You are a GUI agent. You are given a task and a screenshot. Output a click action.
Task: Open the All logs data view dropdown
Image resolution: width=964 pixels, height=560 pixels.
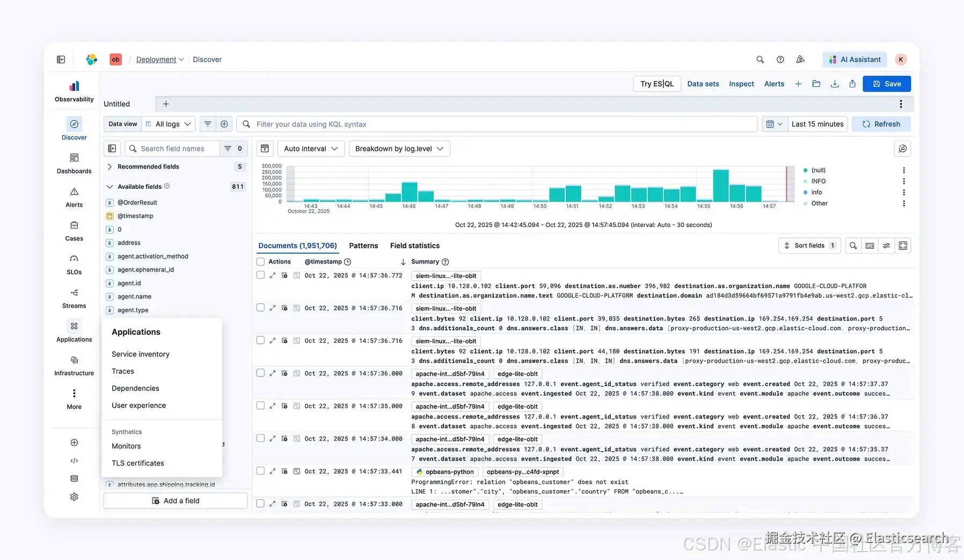[169, 124]
